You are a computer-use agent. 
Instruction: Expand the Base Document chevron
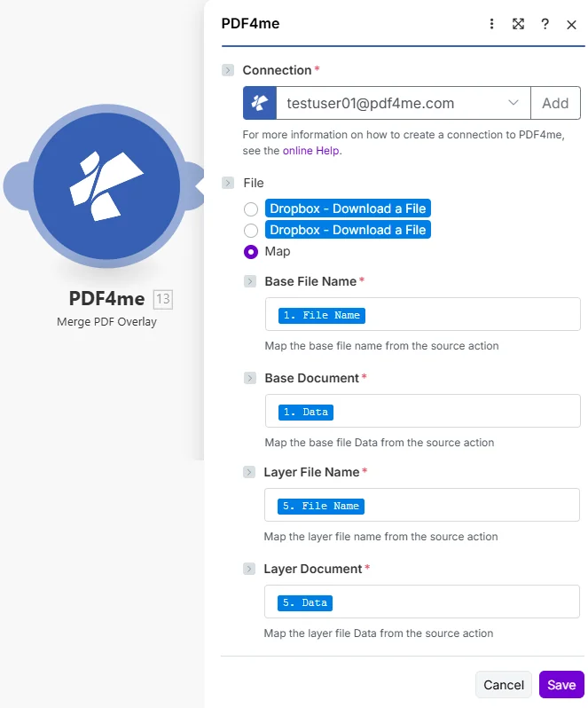click(249, 378)
